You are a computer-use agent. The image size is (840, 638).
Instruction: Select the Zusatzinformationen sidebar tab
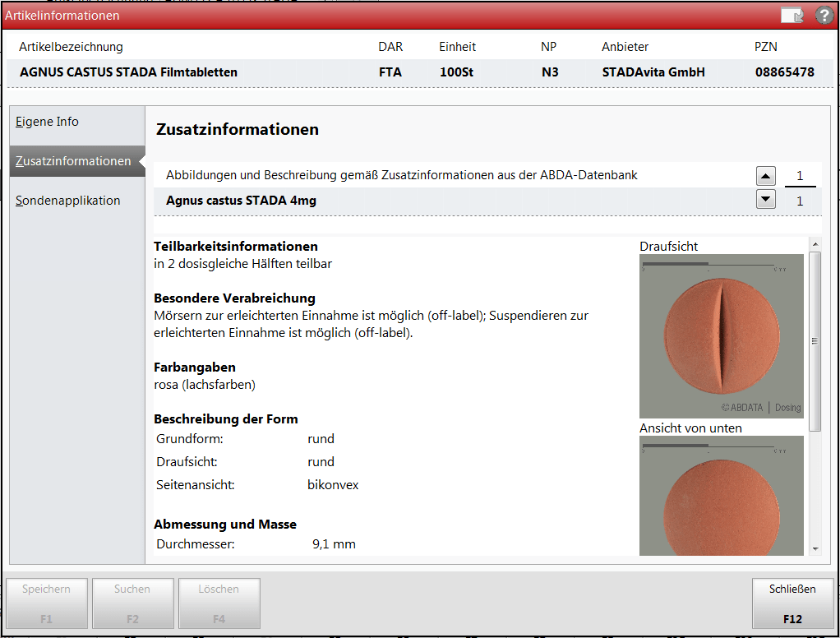77,160
